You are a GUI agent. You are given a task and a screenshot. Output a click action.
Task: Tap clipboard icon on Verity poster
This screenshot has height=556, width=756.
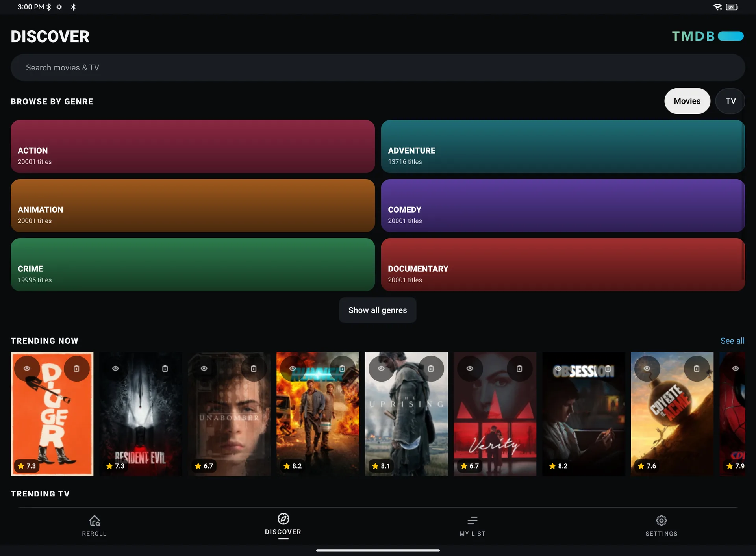(x=519, y=369)
